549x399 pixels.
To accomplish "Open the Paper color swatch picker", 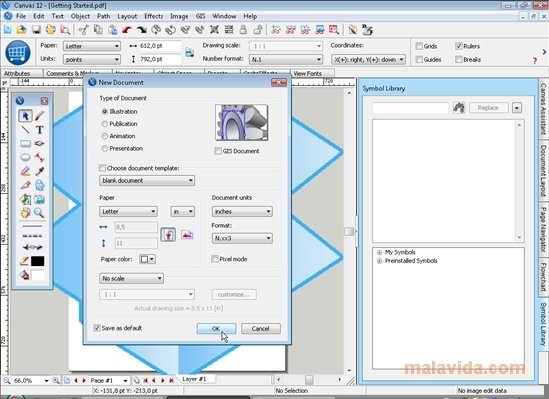I will point(147,259).
